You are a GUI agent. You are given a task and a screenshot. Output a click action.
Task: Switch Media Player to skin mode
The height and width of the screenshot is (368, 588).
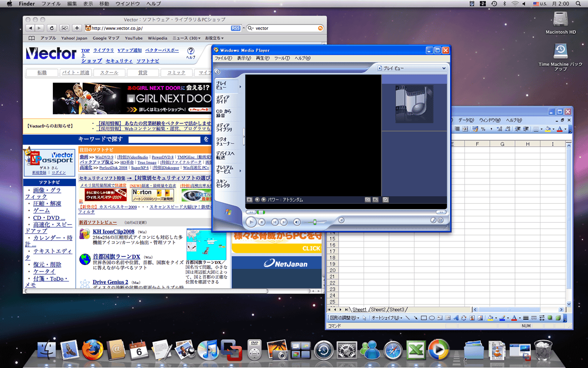[440, 220]
